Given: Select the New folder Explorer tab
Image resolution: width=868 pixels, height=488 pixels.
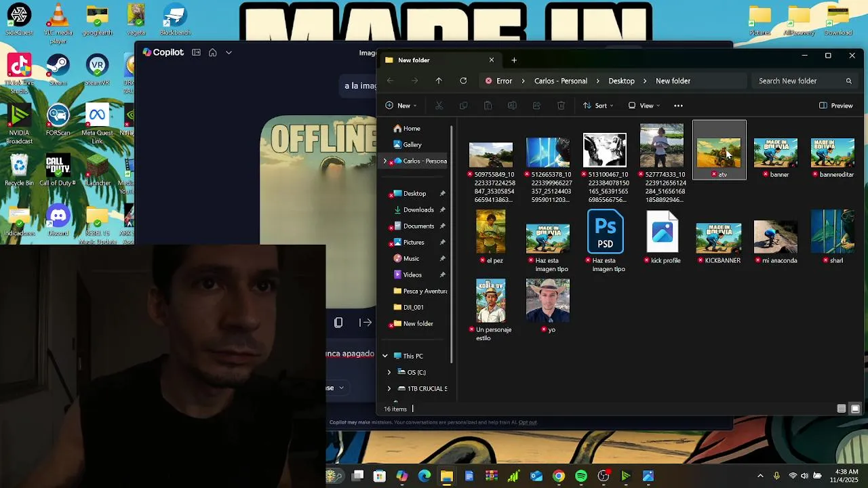Looking at the screenshot, I should [439, 60].
